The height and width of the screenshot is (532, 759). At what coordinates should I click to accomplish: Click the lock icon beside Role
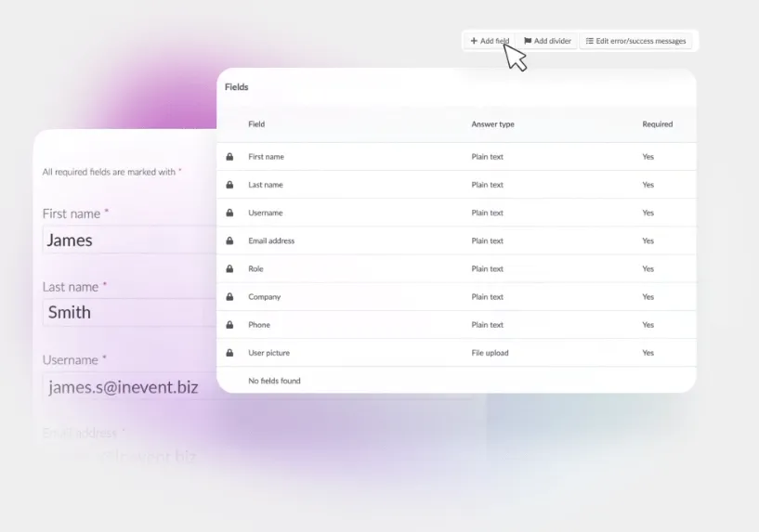[x=229, y=269]
